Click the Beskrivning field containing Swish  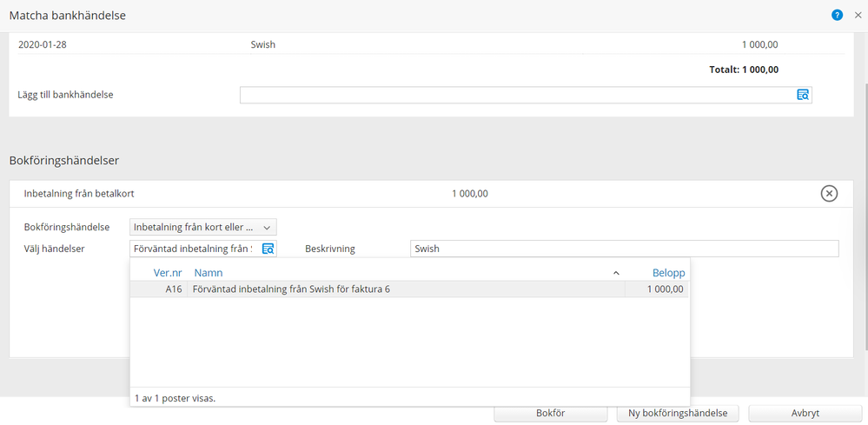623,249
